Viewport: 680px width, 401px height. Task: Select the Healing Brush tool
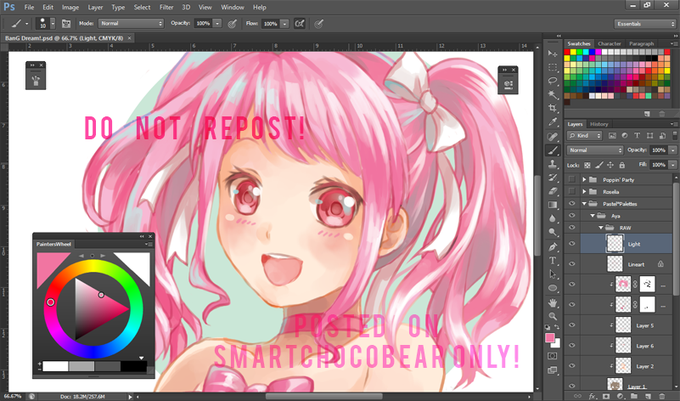pyautogui.click(x=552, y=137)
